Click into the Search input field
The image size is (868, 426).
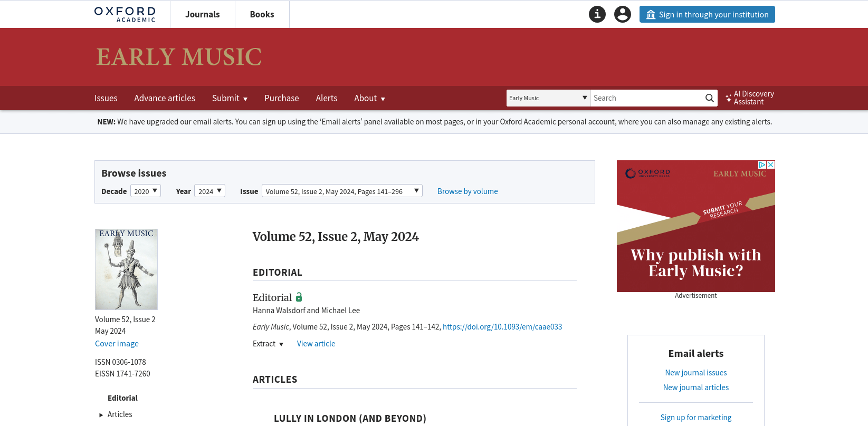(x=647, y=98)
